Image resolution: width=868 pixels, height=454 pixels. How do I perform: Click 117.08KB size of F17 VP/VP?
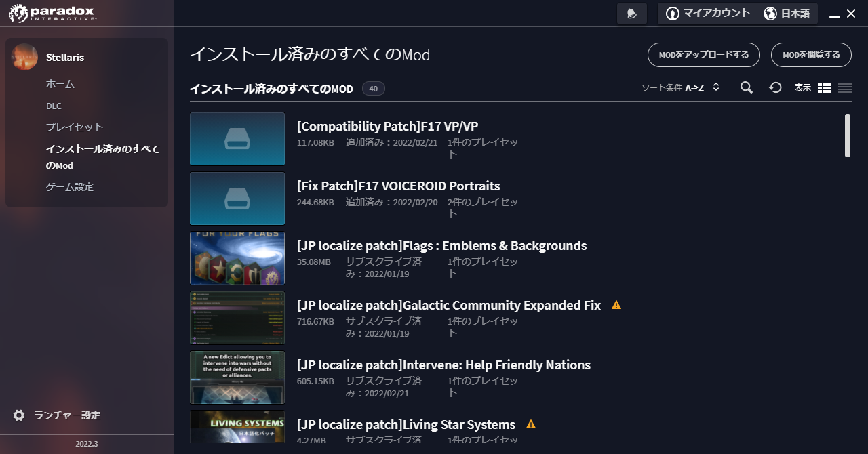[x=315, y=143]
